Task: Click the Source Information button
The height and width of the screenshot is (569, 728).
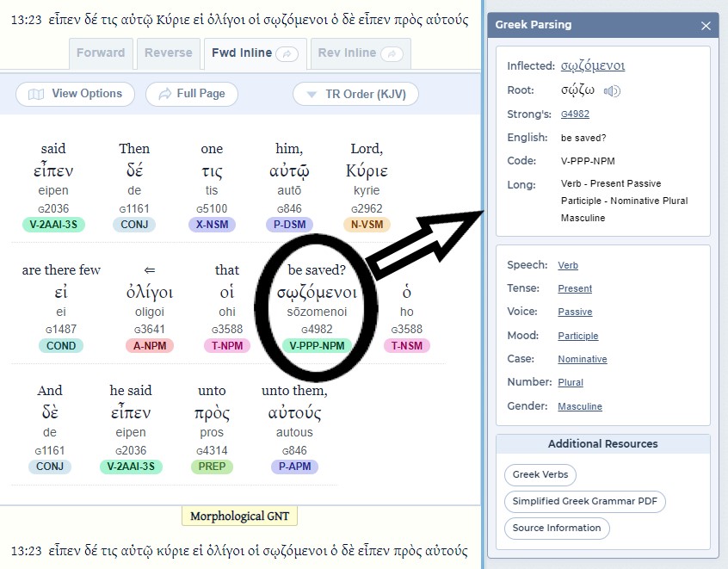Action: pos(556,528)
